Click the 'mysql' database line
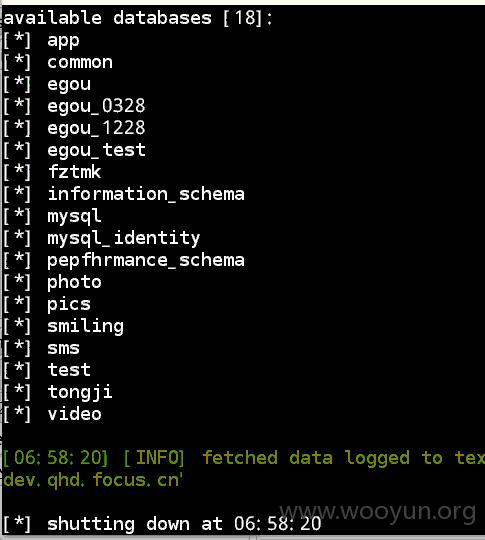This screenshot has height=540, width=485. click(x=74, y=217)
